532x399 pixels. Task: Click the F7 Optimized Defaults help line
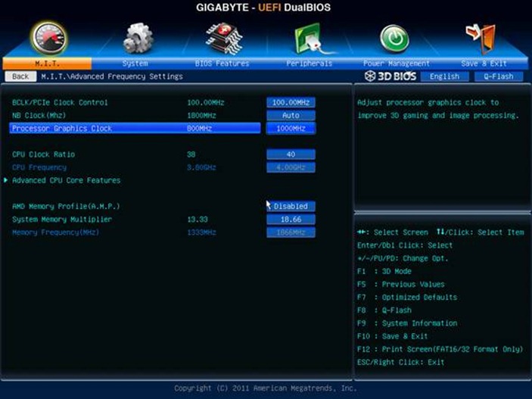click(407, 298)
